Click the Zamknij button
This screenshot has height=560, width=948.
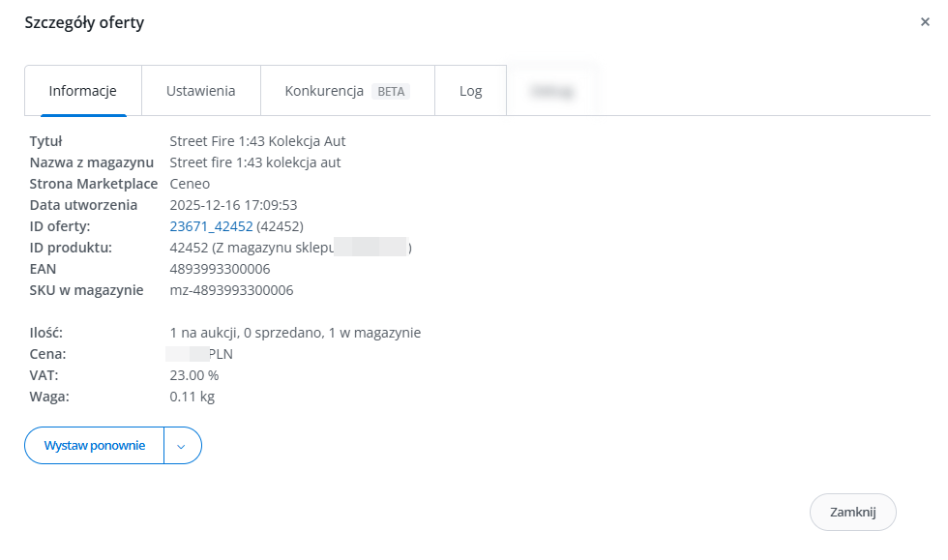click(852, 513)
